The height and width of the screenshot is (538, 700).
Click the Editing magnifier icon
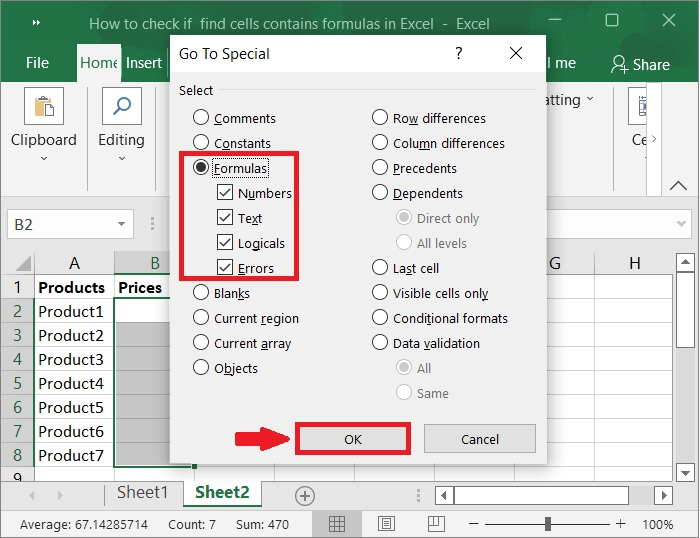121,106
